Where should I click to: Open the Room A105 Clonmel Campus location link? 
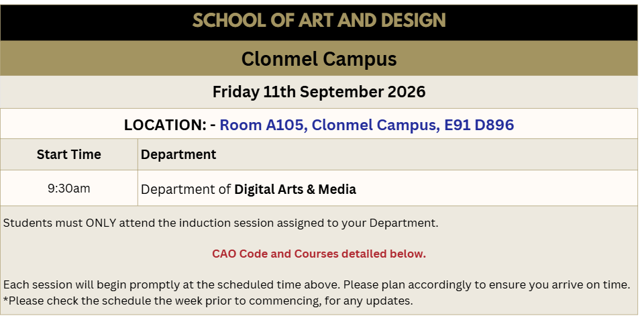coord(367,125)
